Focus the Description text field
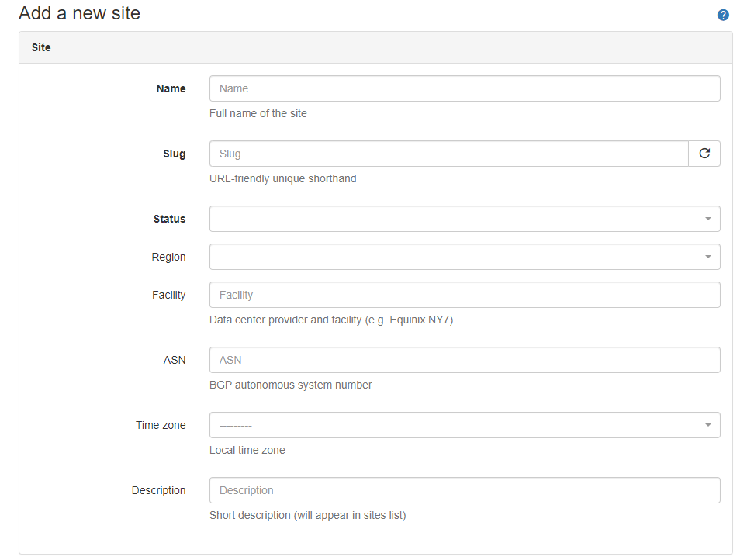 464,490
